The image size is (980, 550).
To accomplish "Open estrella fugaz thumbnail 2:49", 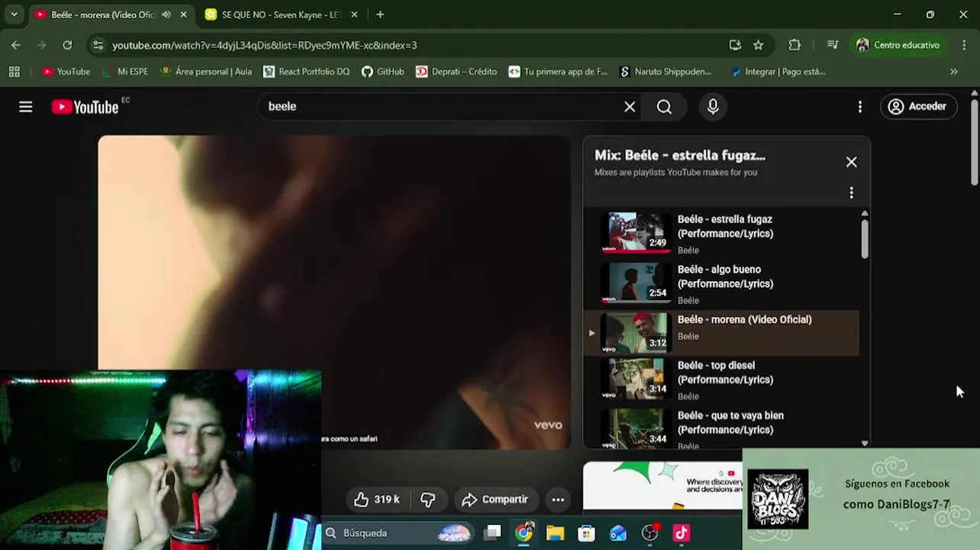I will coord(635,231).
